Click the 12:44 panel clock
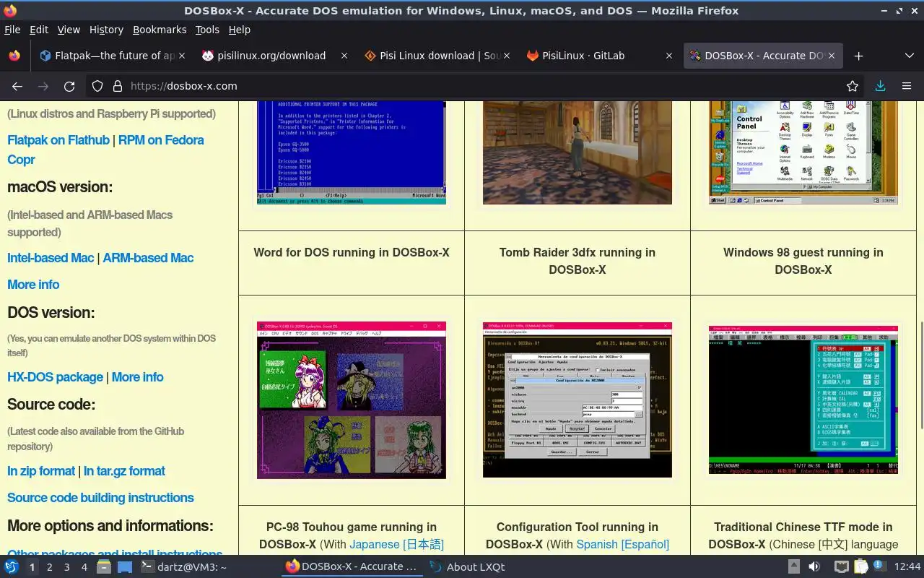This screenshot has height=578, width=924. point(907,567)
